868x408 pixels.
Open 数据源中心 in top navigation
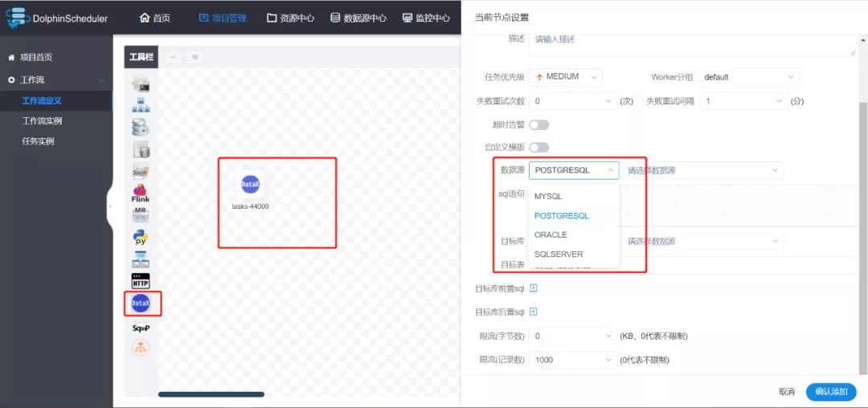pos(358,18)
